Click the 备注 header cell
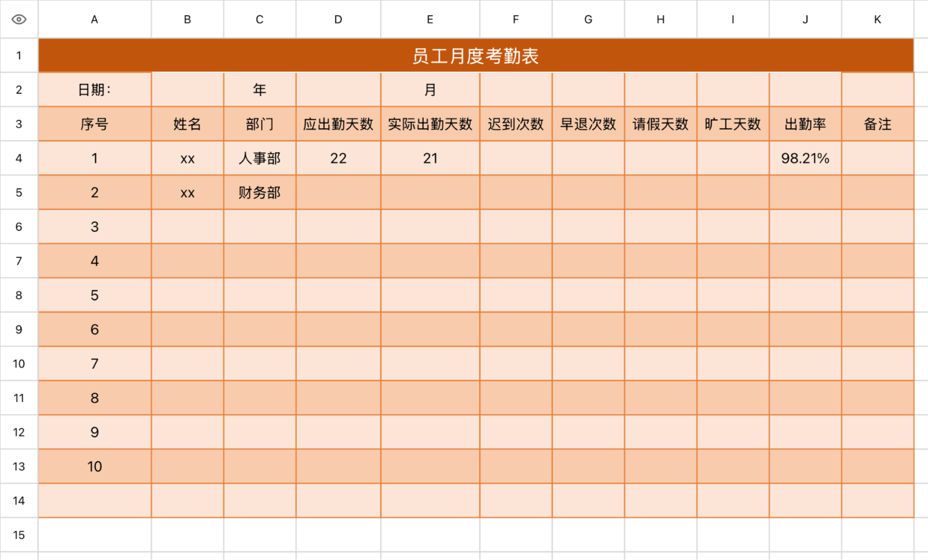Image resolution: width=928 pixels, height=560 pixels. click(878, 124)
